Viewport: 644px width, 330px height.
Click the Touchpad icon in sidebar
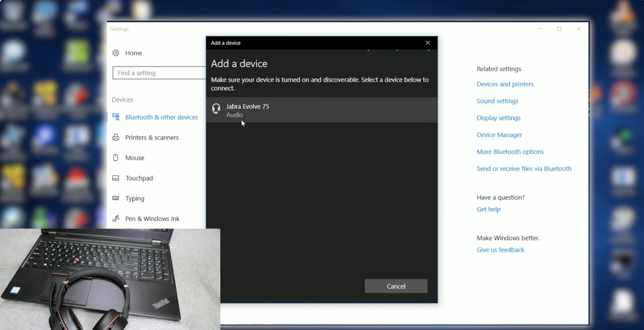pos(116,178)
